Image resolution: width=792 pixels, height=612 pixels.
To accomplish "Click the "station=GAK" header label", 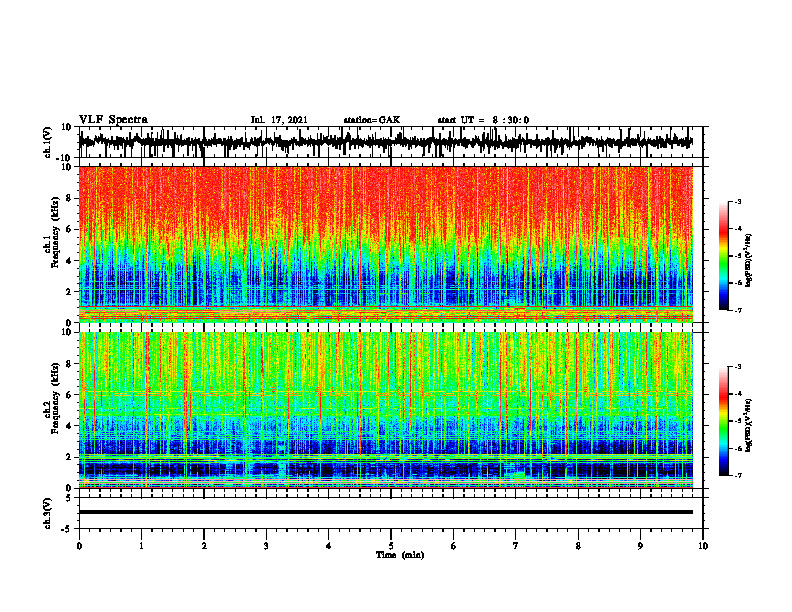I will (372, 120).
